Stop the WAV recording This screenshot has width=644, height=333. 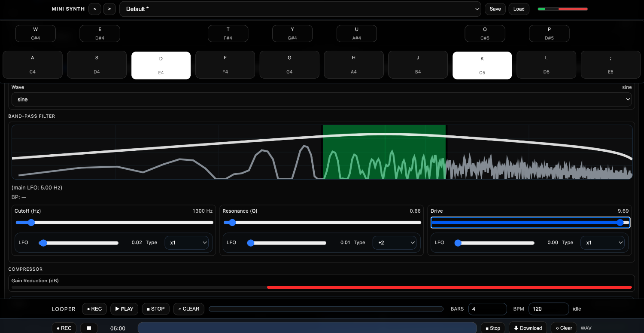click(x=492, y=328)
